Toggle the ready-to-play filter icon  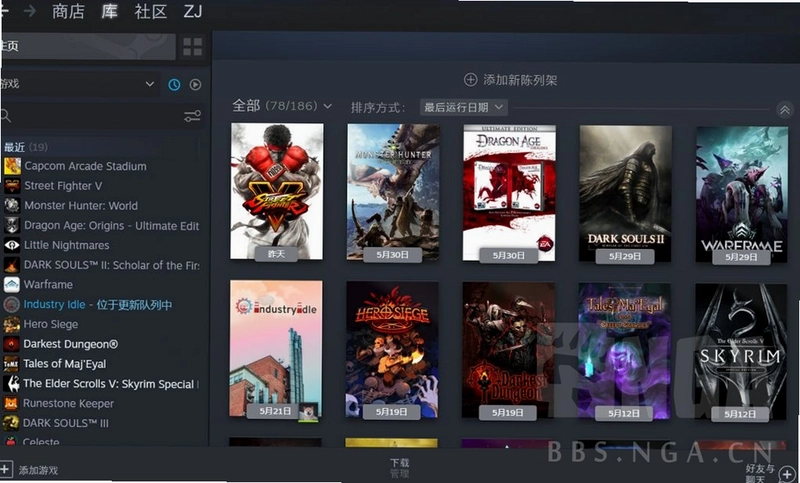[195, 85]
